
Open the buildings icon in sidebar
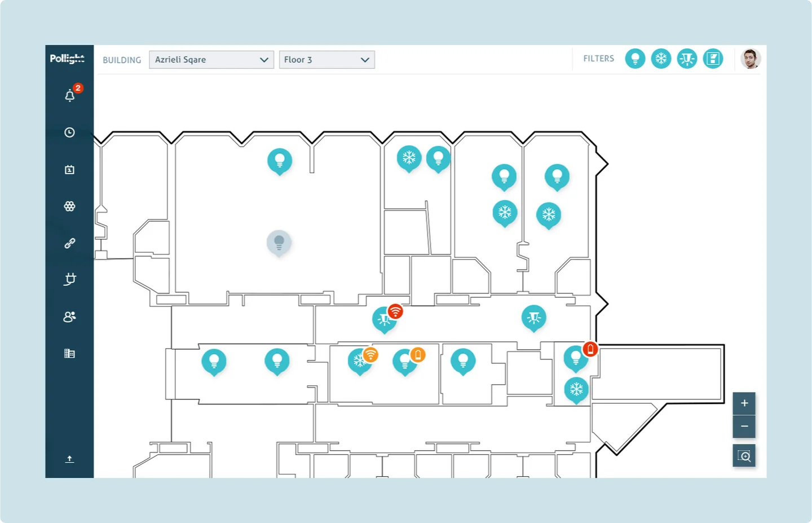(x=69, y=354)
